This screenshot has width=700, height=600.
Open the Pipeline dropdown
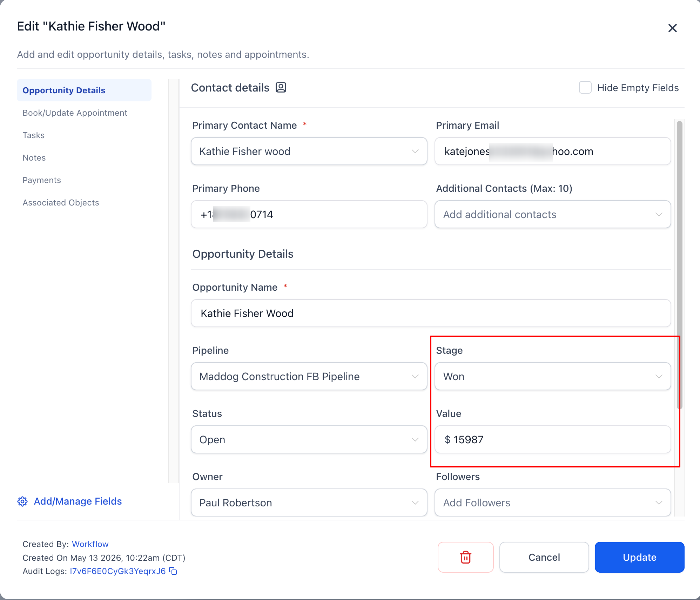(309, 376)
